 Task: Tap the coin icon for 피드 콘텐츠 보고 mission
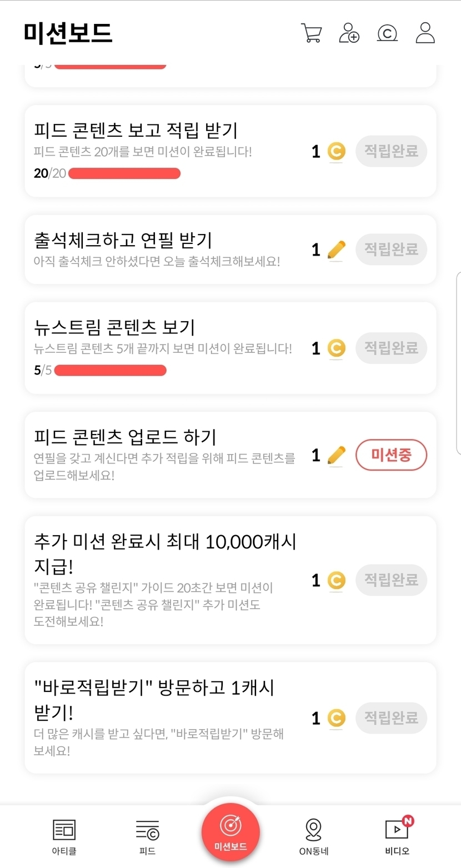[336, 151]
